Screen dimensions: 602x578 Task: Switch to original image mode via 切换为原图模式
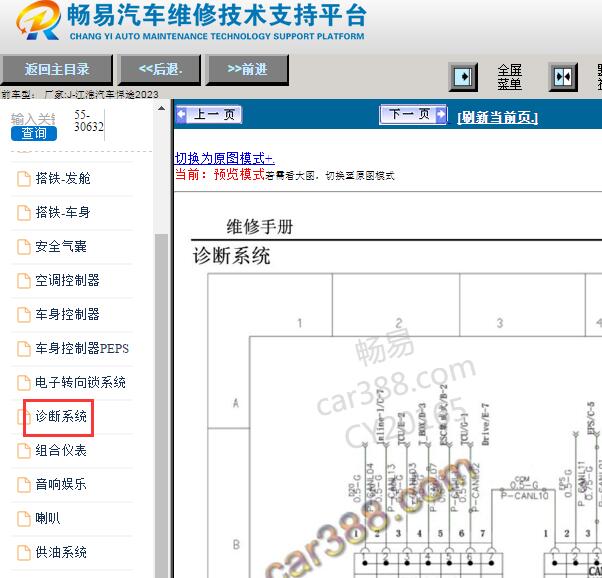225,158
